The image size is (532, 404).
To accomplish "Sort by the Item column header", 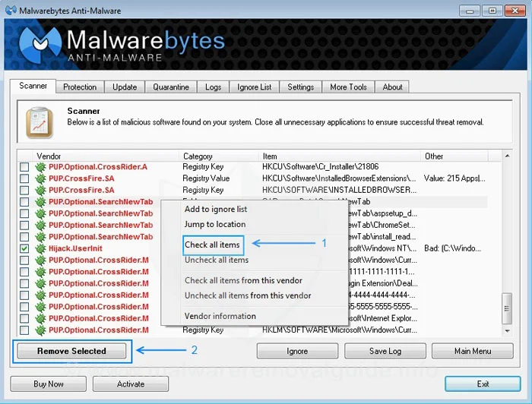I will (340, 156).
